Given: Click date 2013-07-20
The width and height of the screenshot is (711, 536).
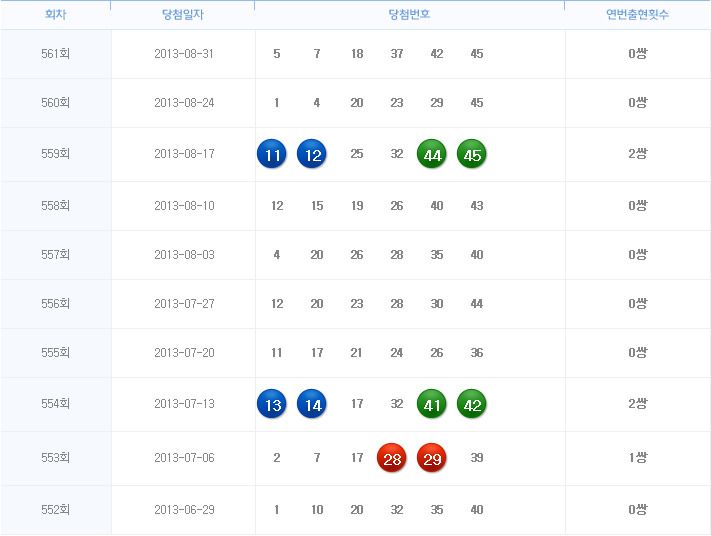Looking at the screenshot, I should pyautogui.click(x=184, y=352).
